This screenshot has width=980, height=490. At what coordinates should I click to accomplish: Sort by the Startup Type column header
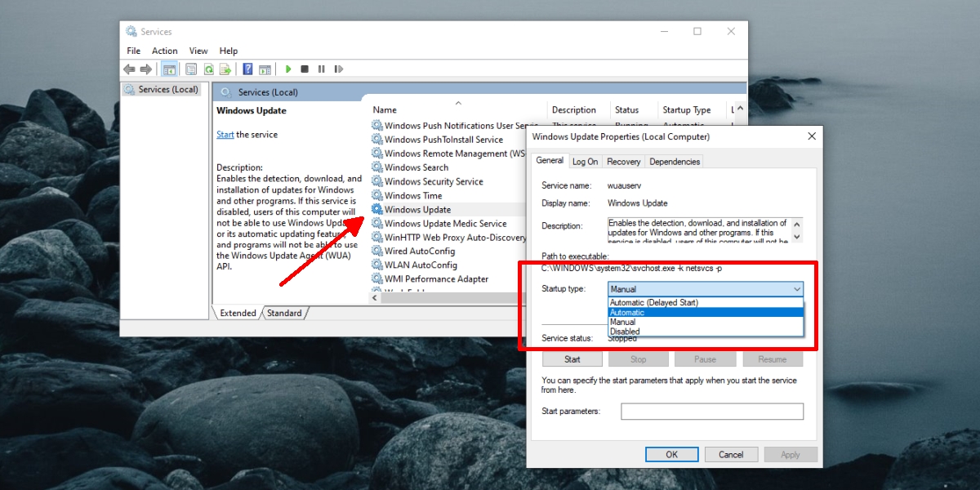pyautogui.click(x=692, y=110)
